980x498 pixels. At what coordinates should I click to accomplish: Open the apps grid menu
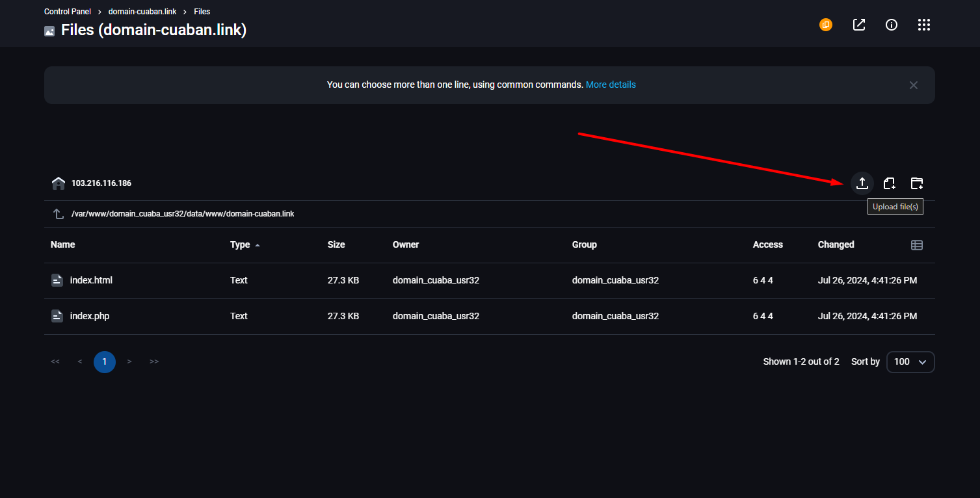(924, 25)
